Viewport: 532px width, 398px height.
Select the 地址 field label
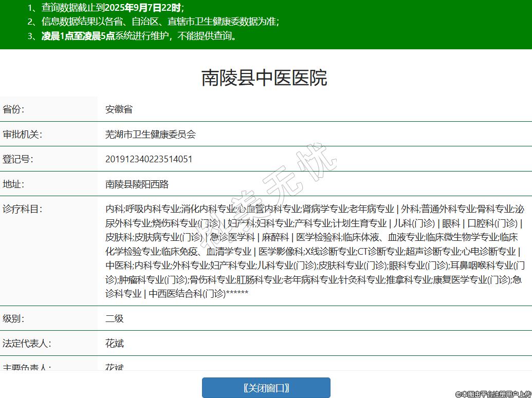click(x=13, y=184)
